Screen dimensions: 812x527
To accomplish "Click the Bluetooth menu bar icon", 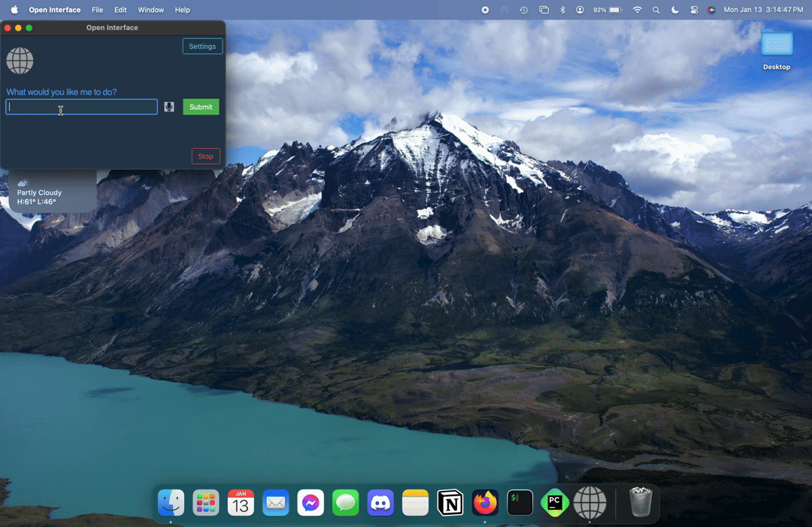I will point(562,10).
